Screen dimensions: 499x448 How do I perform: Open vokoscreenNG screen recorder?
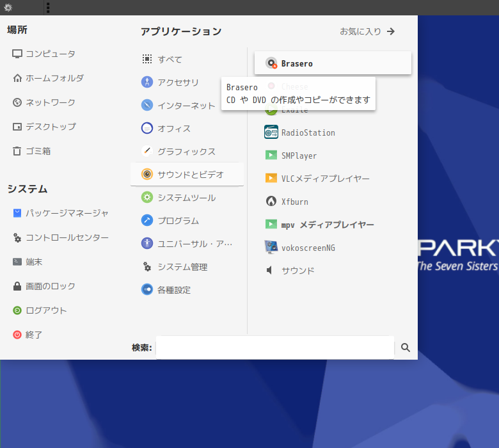[x=333, y=248]
